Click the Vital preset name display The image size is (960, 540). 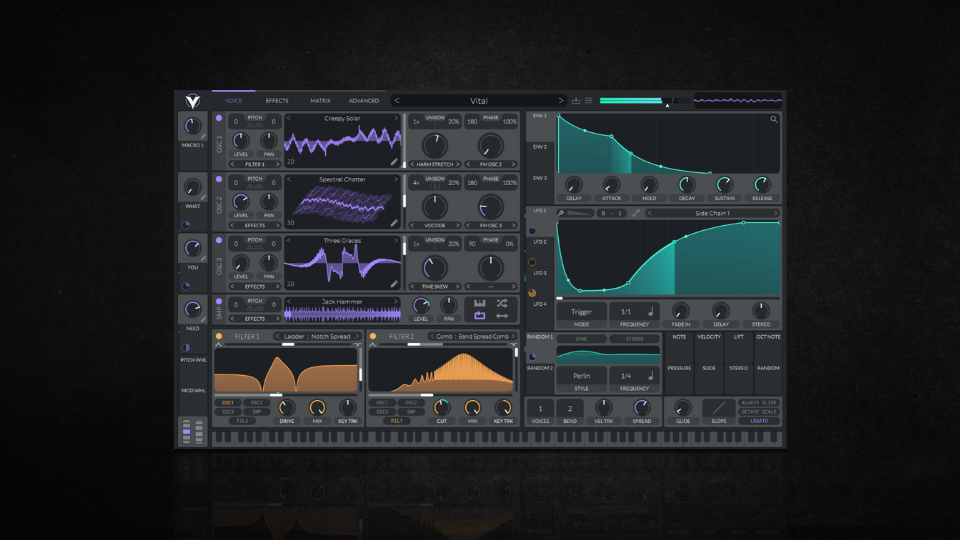click(479, 100)
